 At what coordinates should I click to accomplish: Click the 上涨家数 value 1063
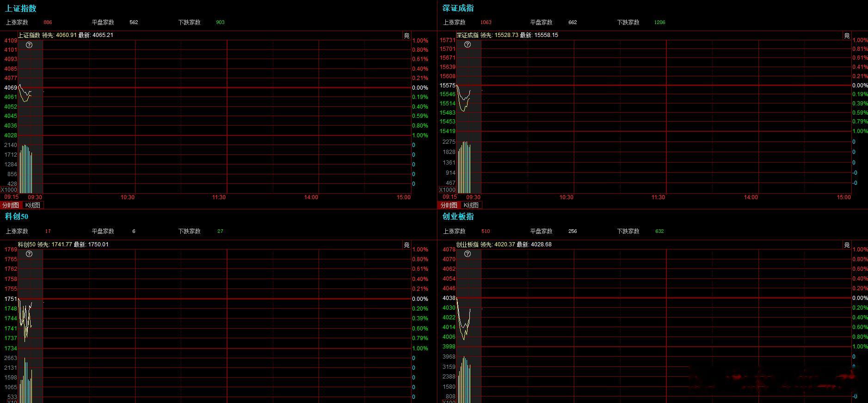[x=486, y=22]
